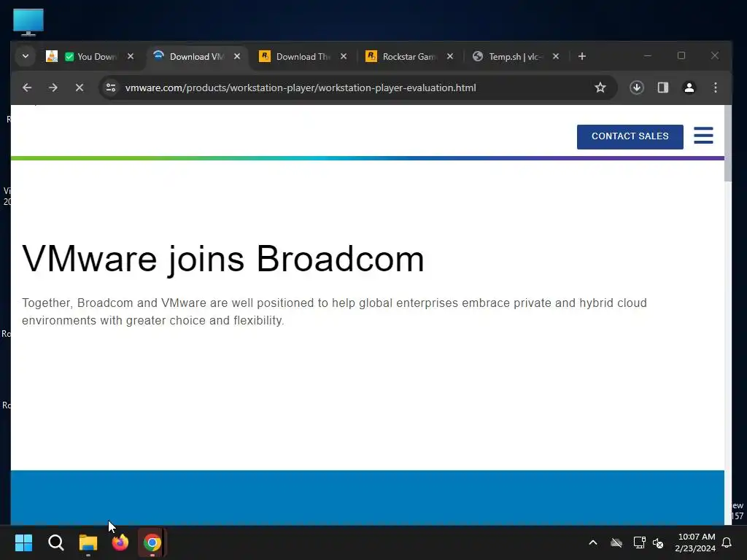Image resolution: width=747 pixels, height=560 pixels.
Task: Switch to the Download The tab
Action: [303, 57]
